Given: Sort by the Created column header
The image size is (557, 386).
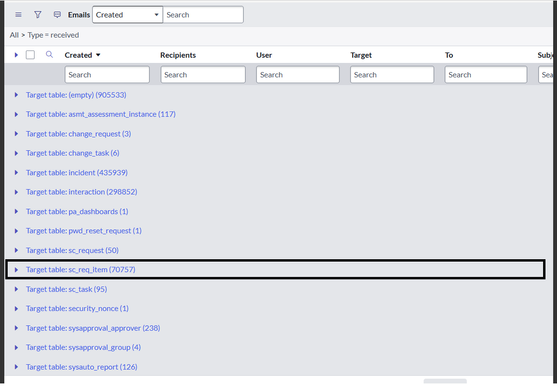Looking at the screenshot, I should click(78, 55).
